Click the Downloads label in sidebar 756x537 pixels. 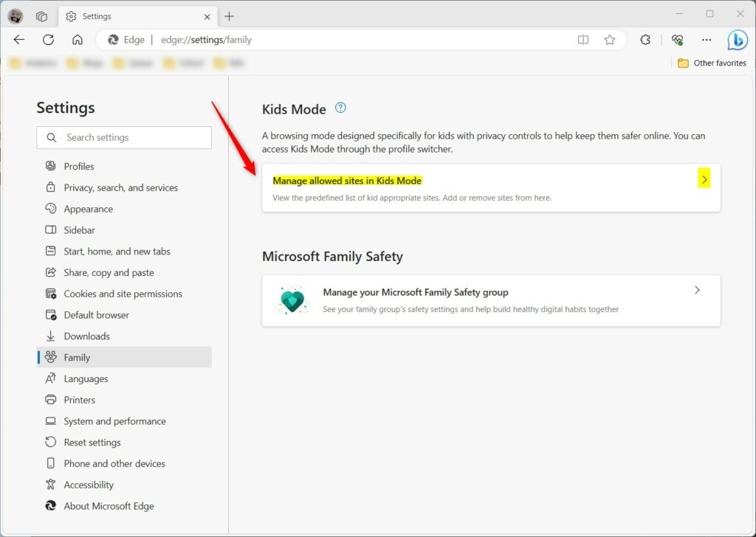pyautogui.click(x=87, y=336)
